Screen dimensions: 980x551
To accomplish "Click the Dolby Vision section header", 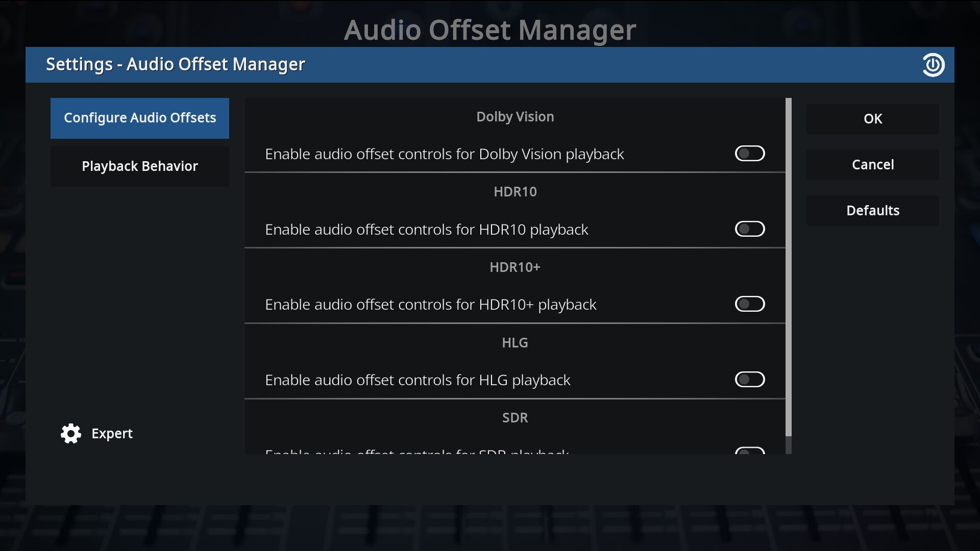I will coord(514,117).
